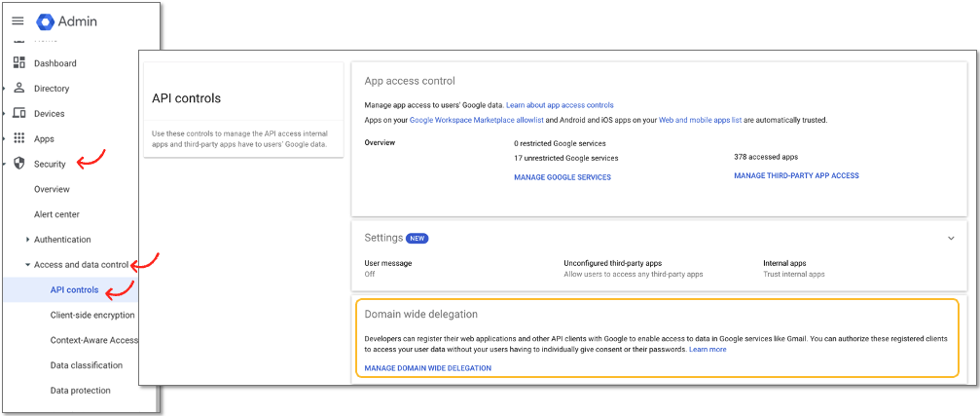Screen dimensions: 980x416
Task: Click MANAGE GOOGLE SERVICES
Action: (x=562, y=177)
